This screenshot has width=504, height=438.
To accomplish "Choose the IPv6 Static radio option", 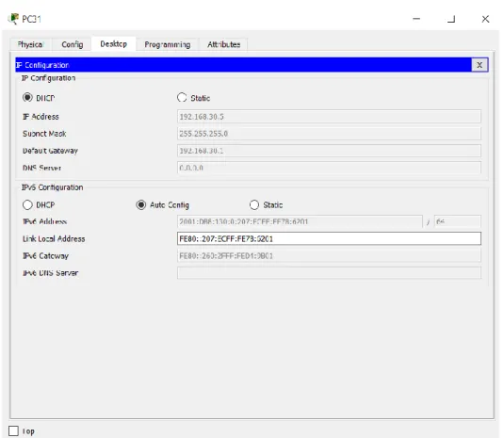I will tap(254, 204).
